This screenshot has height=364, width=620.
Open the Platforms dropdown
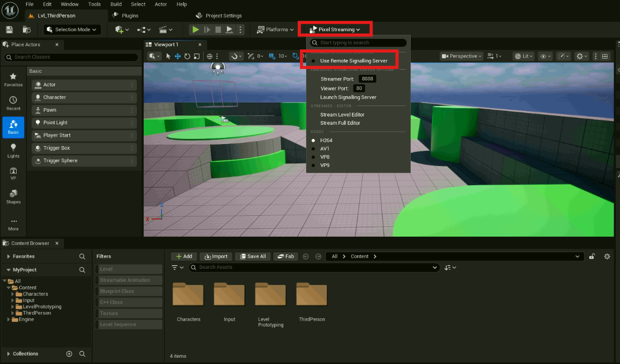(275, 30)
